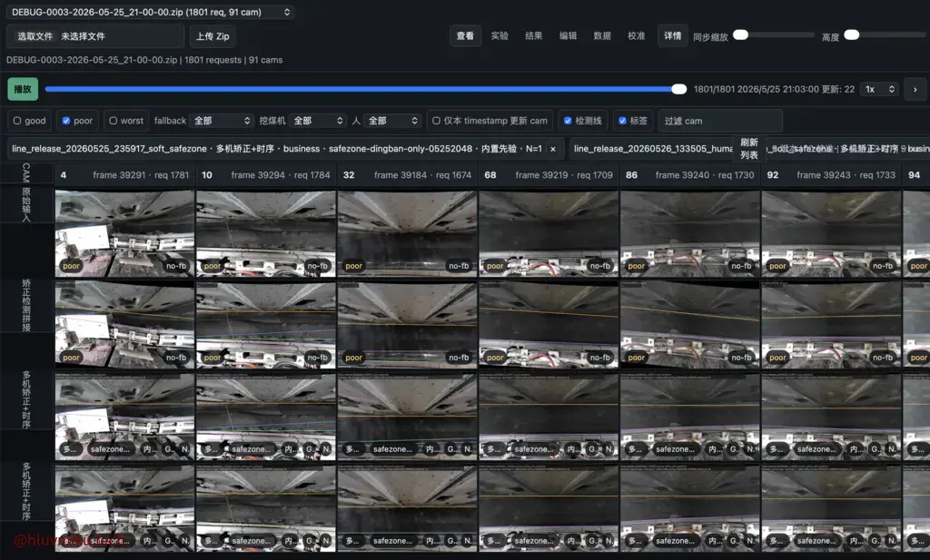Switch to the 数据 tab
The image size is (930, 560).
602,35
